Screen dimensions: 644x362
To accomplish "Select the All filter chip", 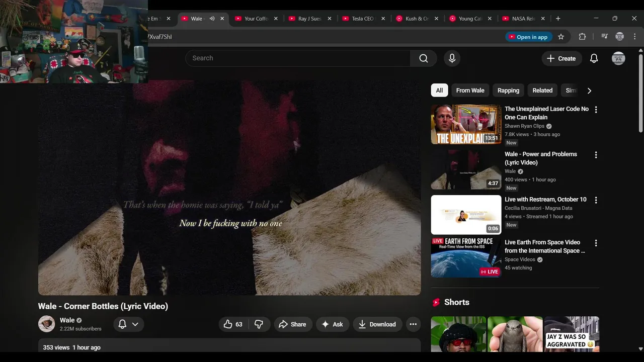I will click(439, 90).
